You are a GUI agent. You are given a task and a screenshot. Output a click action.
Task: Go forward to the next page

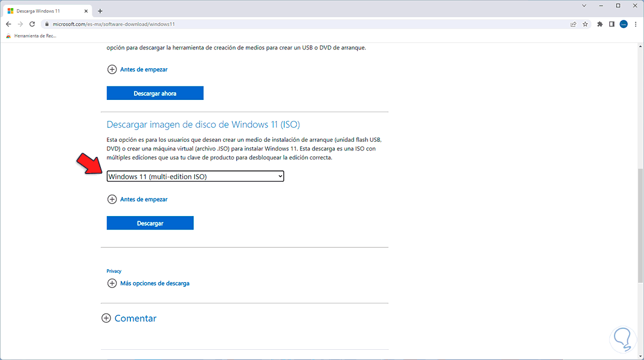20,24
